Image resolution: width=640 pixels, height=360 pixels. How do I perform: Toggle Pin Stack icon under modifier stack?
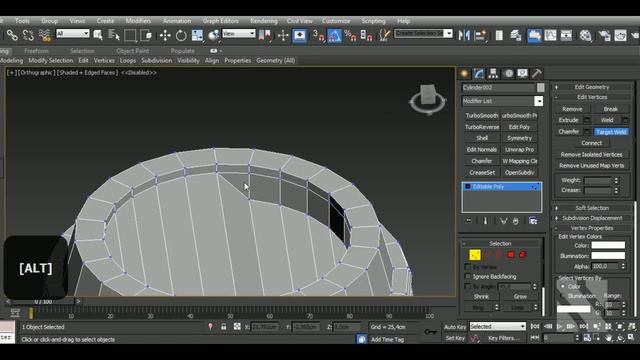tap(469, 221)
